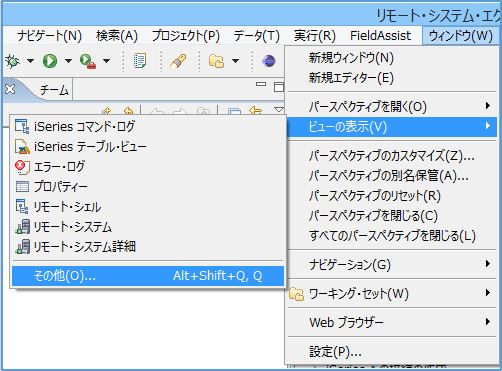Click the purple globe toolbar icon
Viewport: 502px width, 371px height.
pos(269,61)
